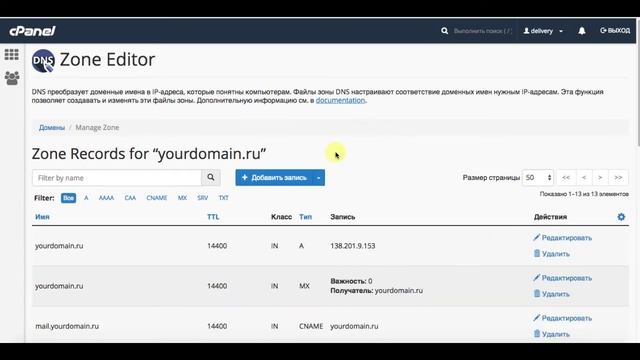This screenshot has height=360, width=640.
Task: Open table settings gear icon
Action: [x=621, y=217]
